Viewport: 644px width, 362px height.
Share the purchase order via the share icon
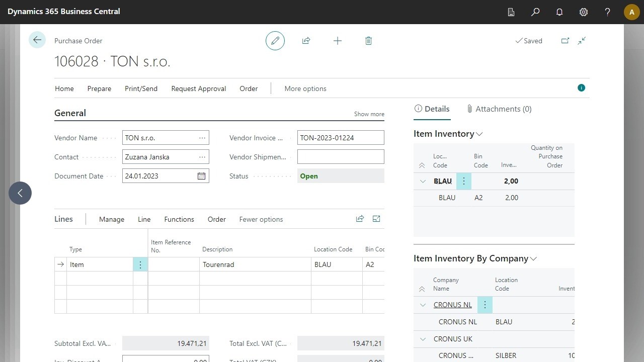coord(306,40)
